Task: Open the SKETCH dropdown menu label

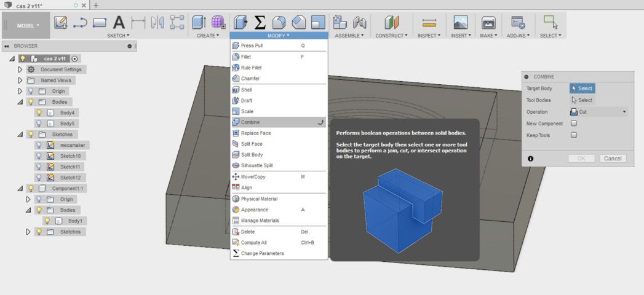Action: 118,36
